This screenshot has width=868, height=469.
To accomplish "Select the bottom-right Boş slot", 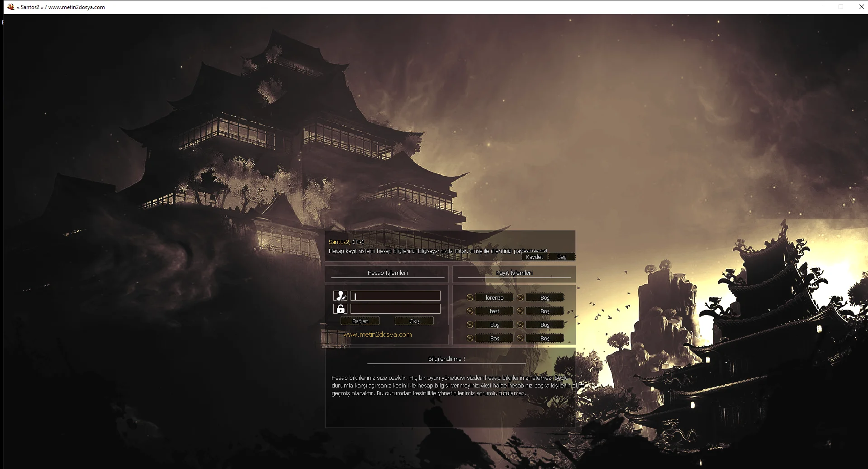I will pyautogui.click(x=545, y=338).
